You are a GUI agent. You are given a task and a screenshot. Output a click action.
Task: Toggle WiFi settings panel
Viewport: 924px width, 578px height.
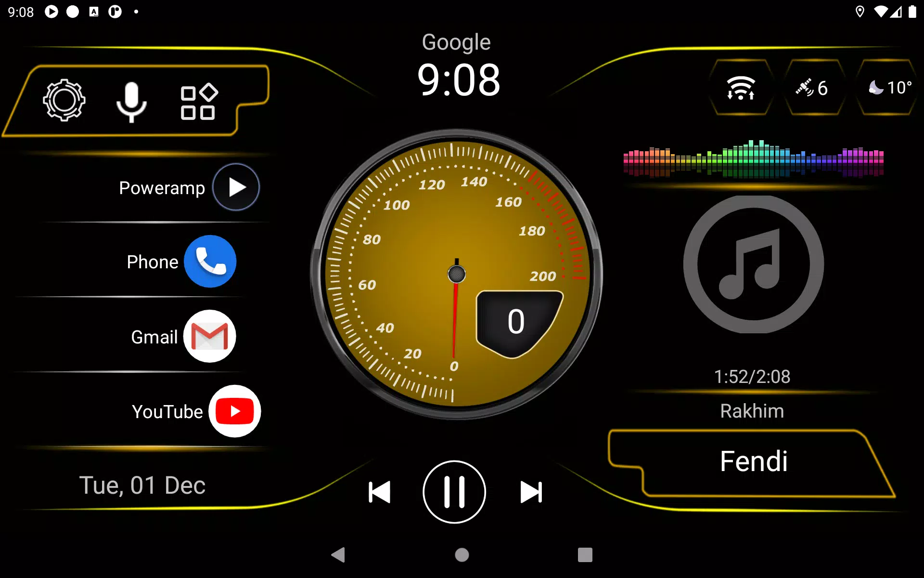point(740,88)
